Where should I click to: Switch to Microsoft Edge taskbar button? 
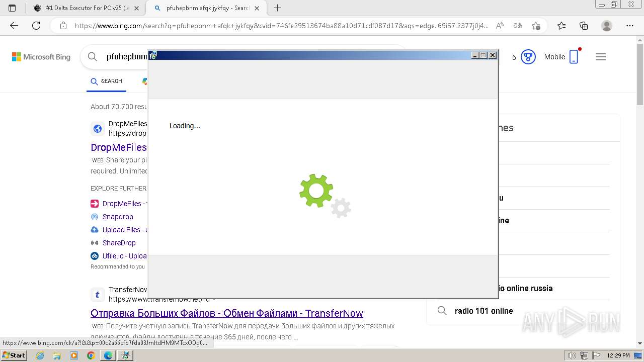108,355
